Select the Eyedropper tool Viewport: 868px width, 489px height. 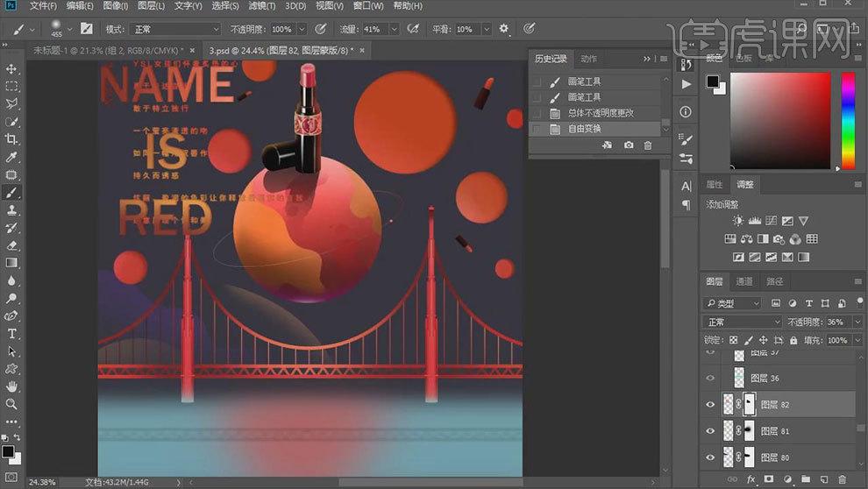pyautogui.click(x=11, y=157)
